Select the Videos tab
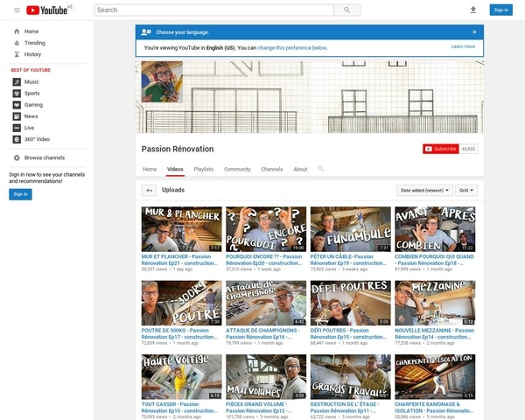The image size is (525, 420). [x=175, y=169]
